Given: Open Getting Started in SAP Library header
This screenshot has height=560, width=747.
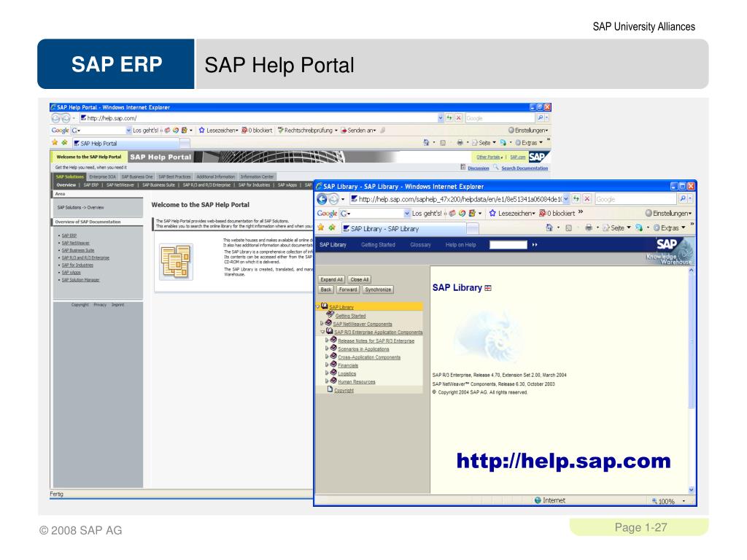Looking at the screenshot, I should [378, 245].
